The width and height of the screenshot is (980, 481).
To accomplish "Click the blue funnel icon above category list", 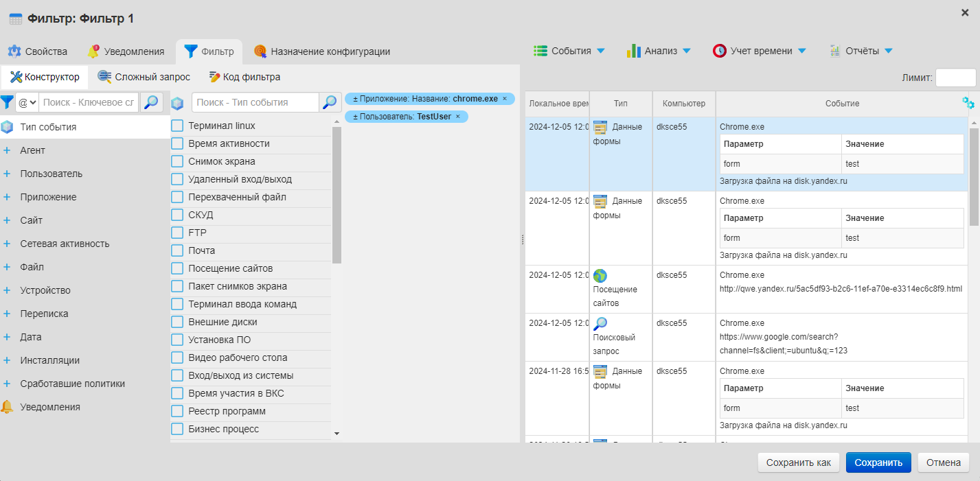I will pos(7,102).
